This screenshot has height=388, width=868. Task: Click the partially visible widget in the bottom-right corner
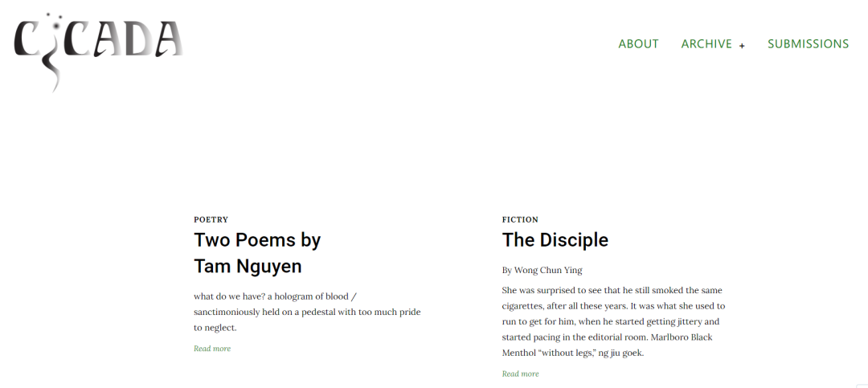coord(862,386)
